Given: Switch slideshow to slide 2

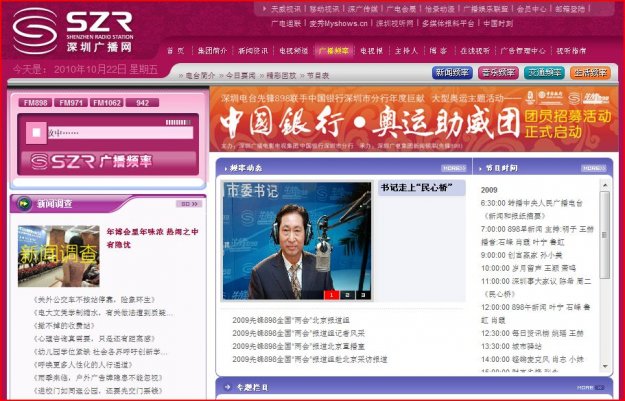Looking at the screenshot, I should (347, 295).
